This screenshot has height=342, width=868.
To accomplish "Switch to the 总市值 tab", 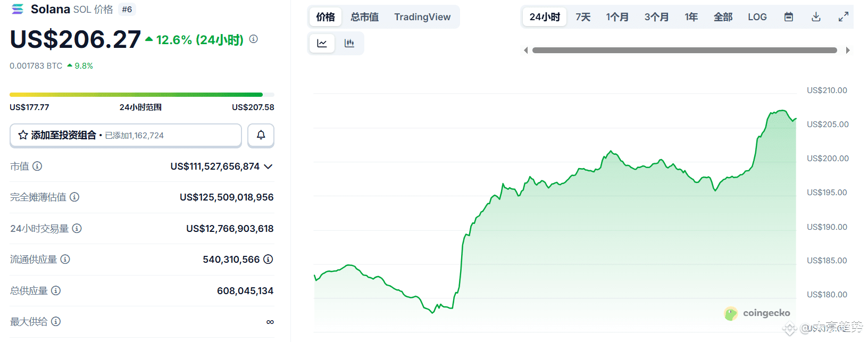I will pyautogui.click(x=365, y=17).
